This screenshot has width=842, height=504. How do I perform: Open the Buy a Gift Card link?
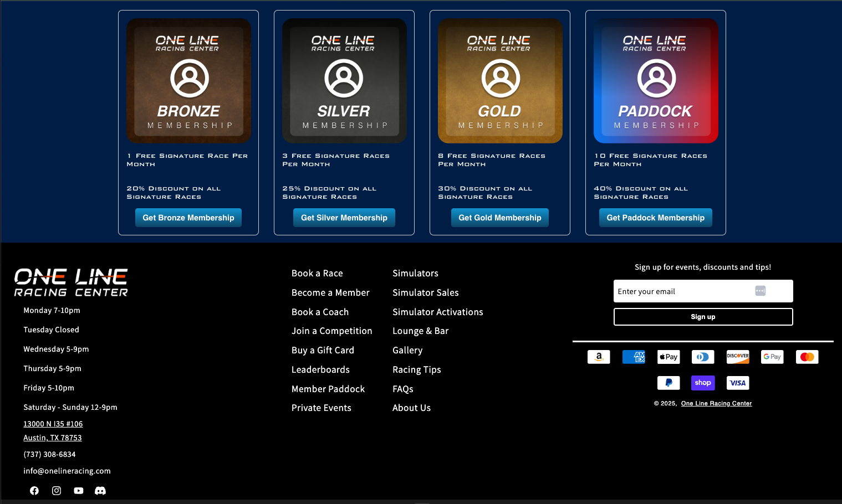[x=323, y=350]
